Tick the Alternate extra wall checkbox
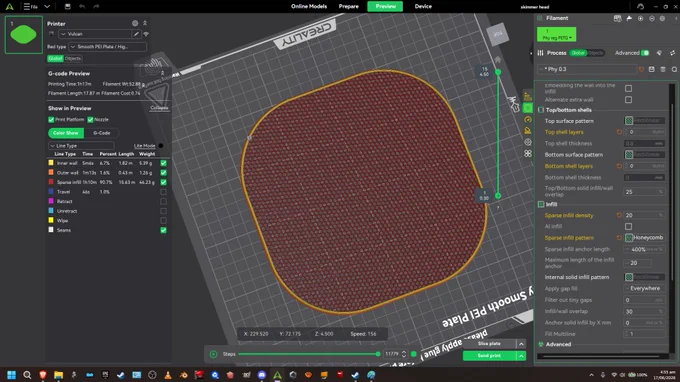Viewport: 680px width, 382px height. (x=628, y=100)
